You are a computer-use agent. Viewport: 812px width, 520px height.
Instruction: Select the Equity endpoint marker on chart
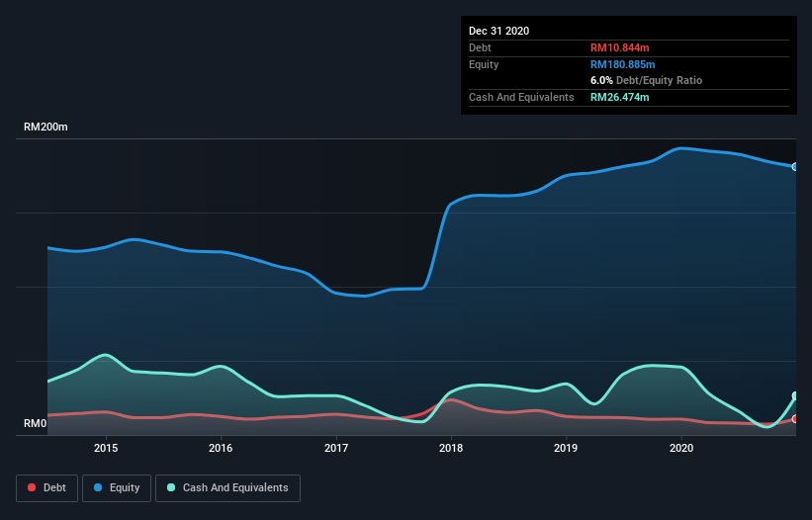795,167
